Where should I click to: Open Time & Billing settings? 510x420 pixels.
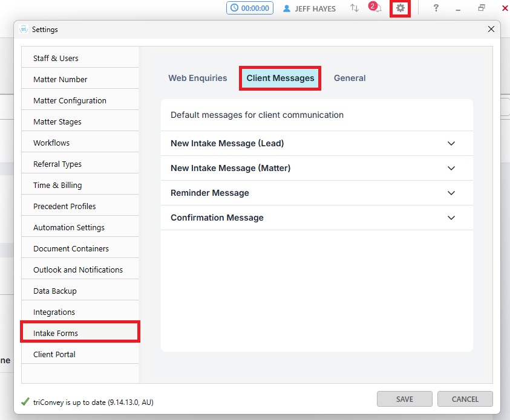coord(80,185)
